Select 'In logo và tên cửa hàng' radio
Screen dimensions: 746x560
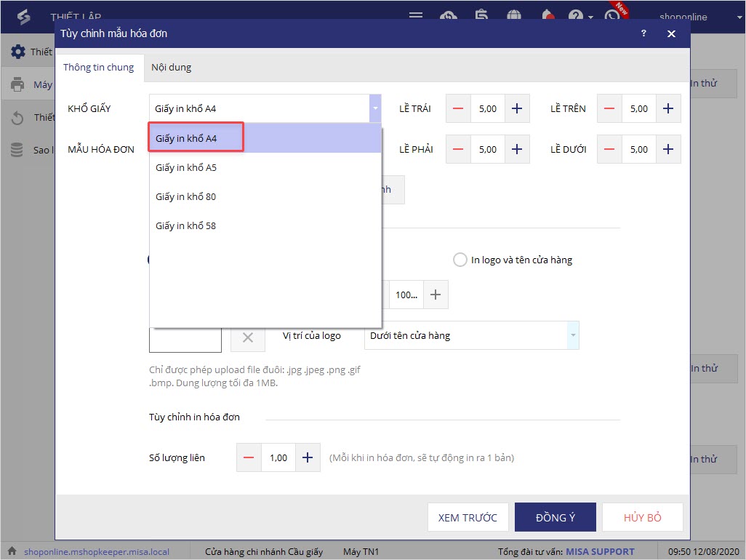(460, 260)
